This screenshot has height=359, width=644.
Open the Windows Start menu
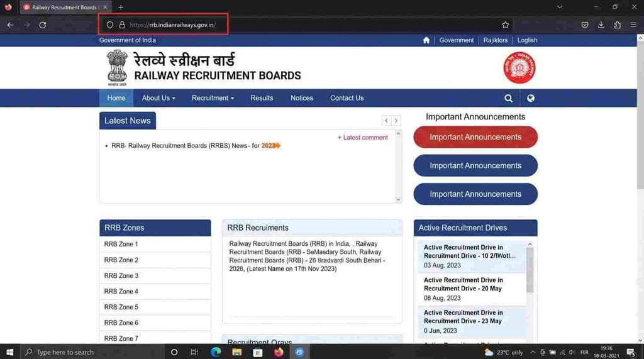10,352
